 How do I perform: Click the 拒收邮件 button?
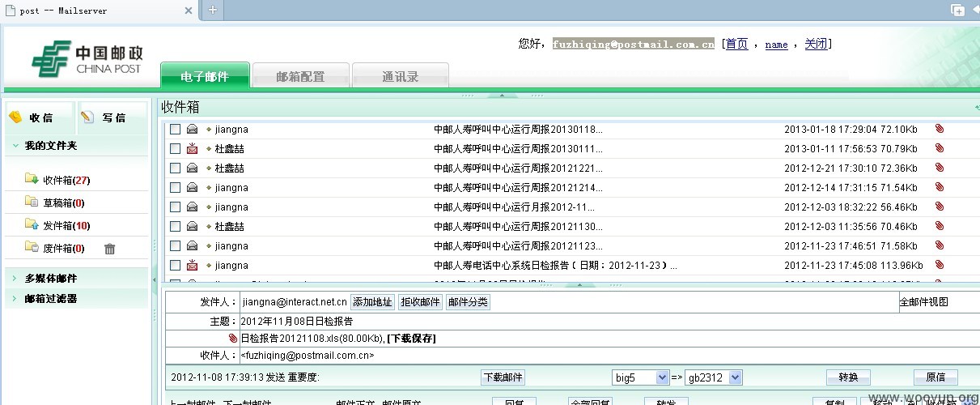[421, 302]
